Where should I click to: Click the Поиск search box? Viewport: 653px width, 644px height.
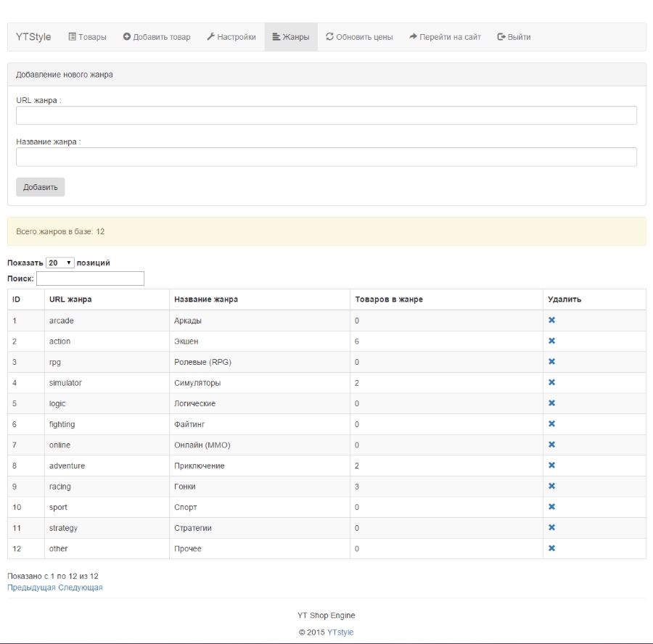point(91,278)
